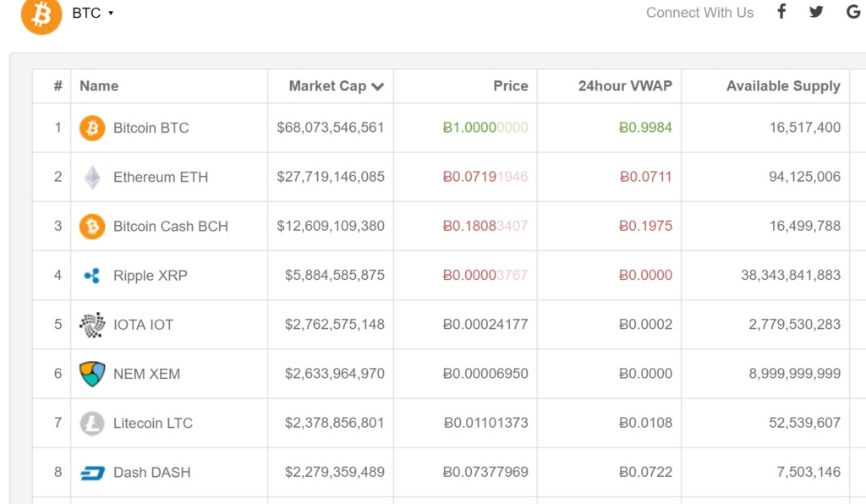Select IOTA market cap $2,762,575,148
This screenshot has width=866, height=504.
(x=335, y=324)
